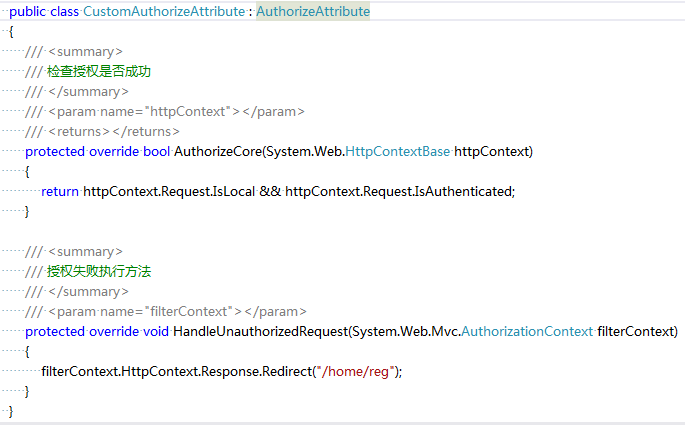Viewport: 685px width, 425px height.
Task: Click the HandleUnauthorizedRequest method name
Action: 260,332
